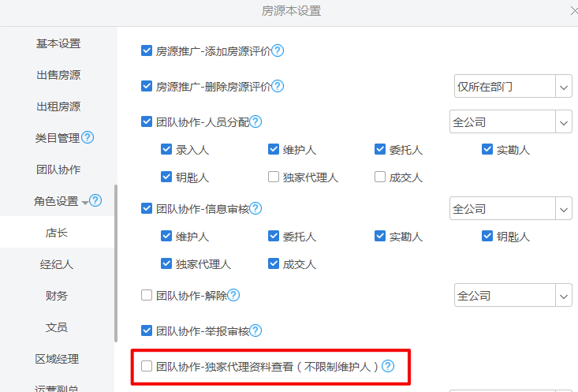This screenshot has width=578, height=392.
Task: Select 财务 role
Action: click(x=57, y=296)
